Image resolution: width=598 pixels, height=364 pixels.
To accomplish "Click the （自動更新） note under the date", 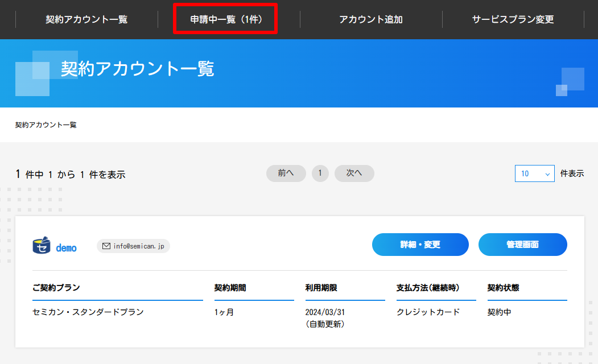I will tap(325, 324).
